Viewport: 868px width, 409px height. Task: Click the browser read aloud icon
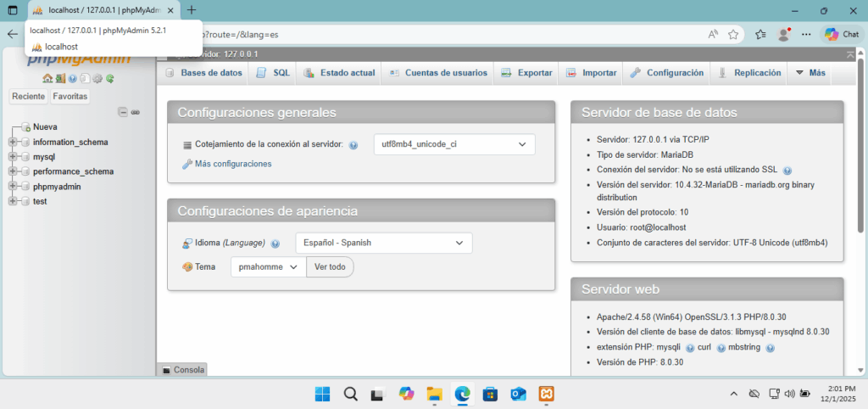pos(713,34)
